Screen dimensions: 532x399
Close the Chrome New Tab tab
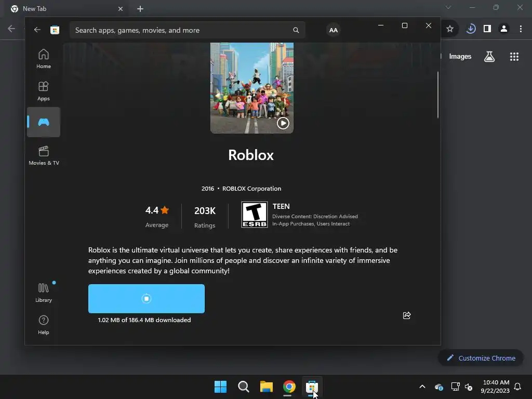tap(121, 9)
